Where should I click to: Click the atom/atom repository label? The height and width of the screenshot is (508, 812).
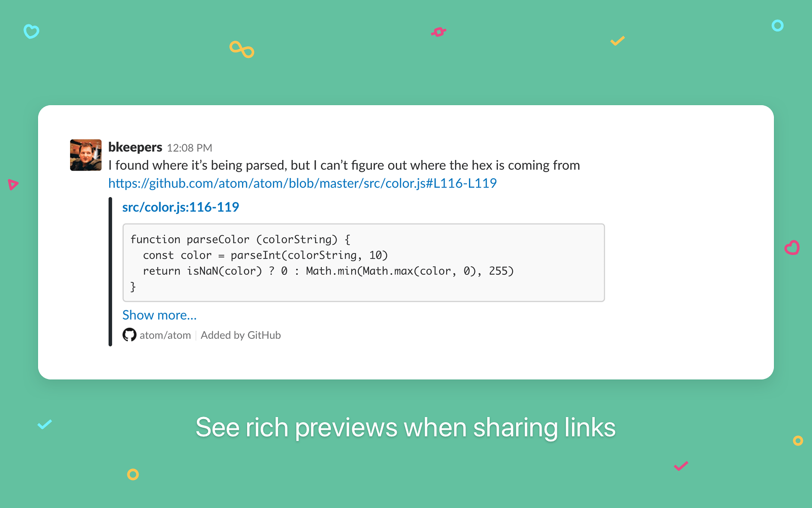pyautogui.click(x=165, y=335)
